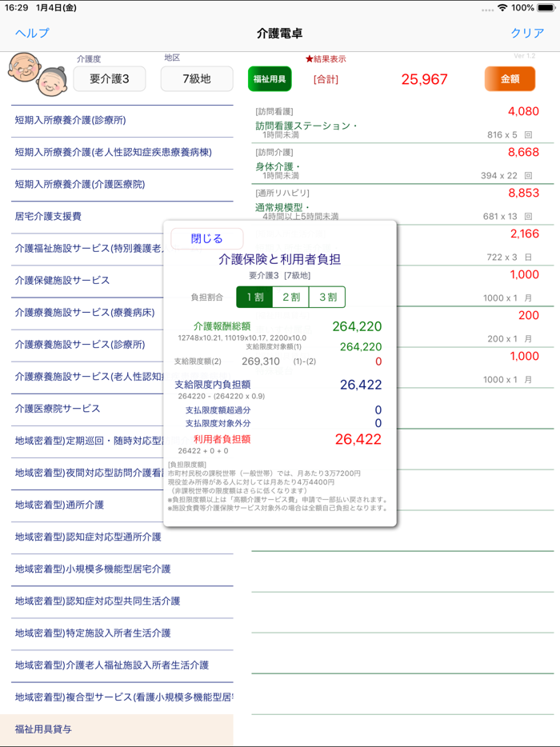The width and height of the screenshot is (560, 747).
Task: Select 短期入所療養介護(老人性認知症疾患療養病棟)
Action: [122, 153]
